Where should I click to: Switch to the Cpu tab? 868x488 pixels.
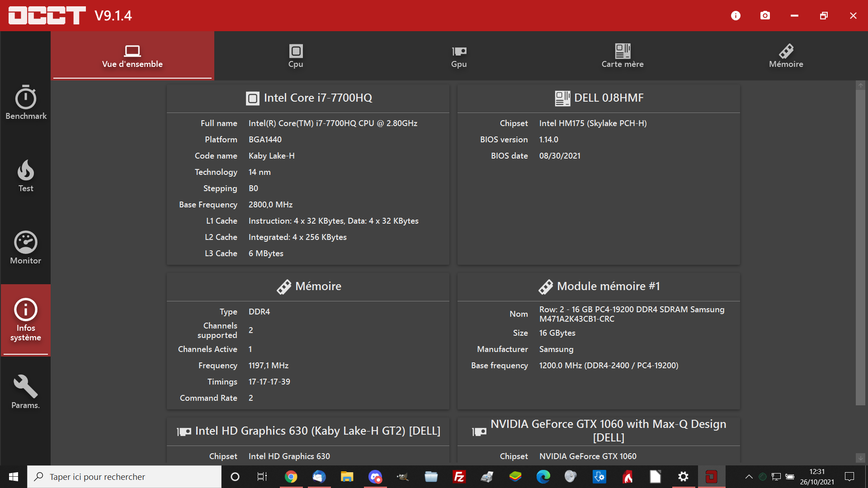(x=296, y=56)
